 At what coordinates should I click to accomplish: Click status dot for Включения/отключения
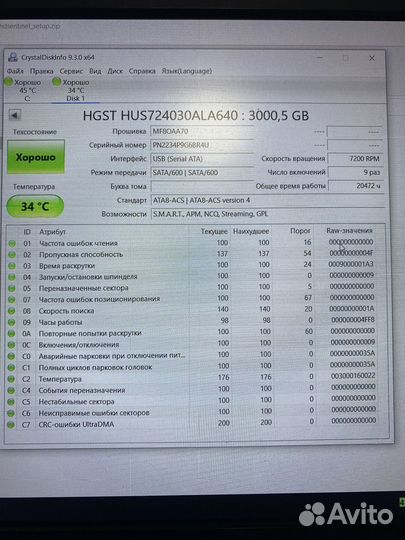(x=11, y=345)
